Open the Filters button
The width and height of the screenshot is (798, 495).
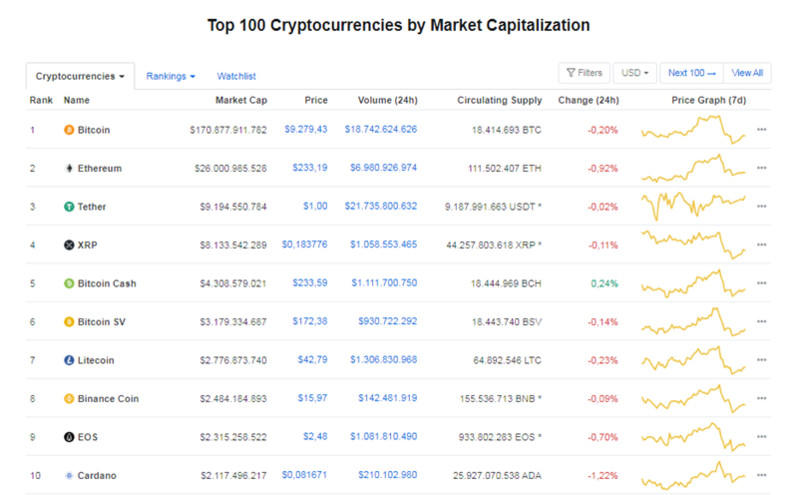[x=584, y=73]
